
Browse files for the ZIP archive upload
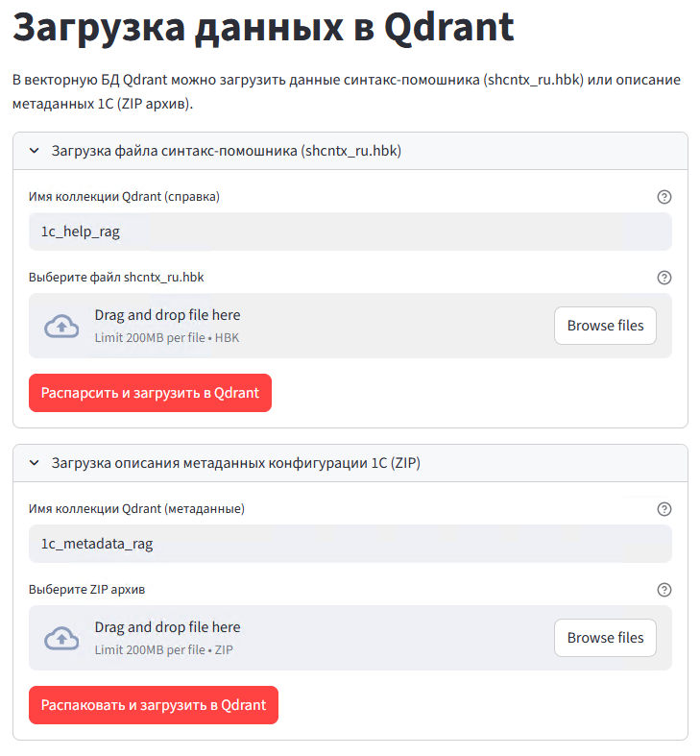(x=605, y=638)
